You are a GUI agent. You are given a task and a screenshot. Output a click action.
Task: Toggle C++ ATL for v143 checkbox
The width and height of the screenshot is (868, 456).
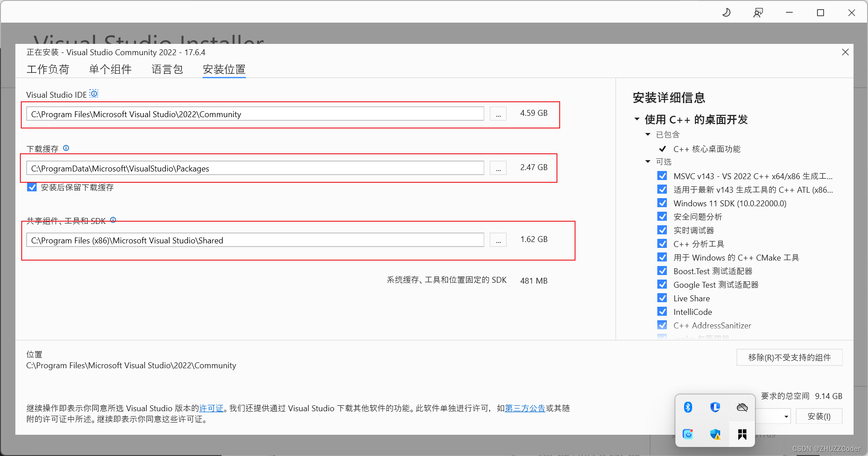pyautogui.click(x=662, y=189)
